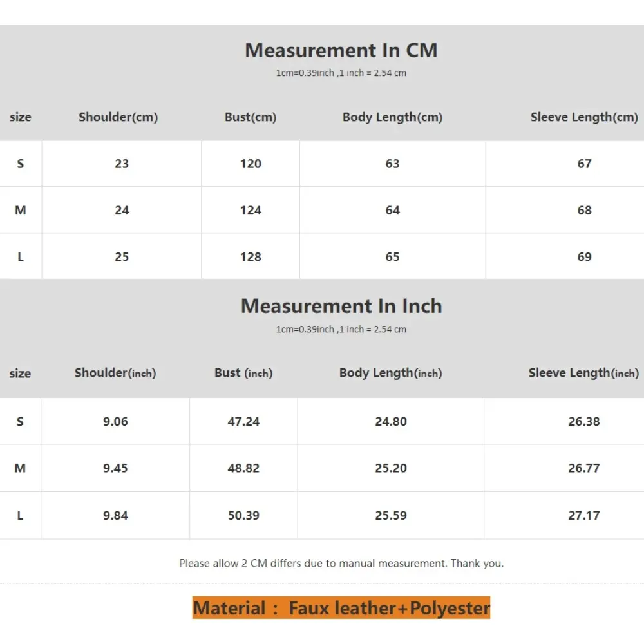This screenshot has width=644, height=644.
Task: Click shoulder value 9.06 inch
Action: coord(115,421)
